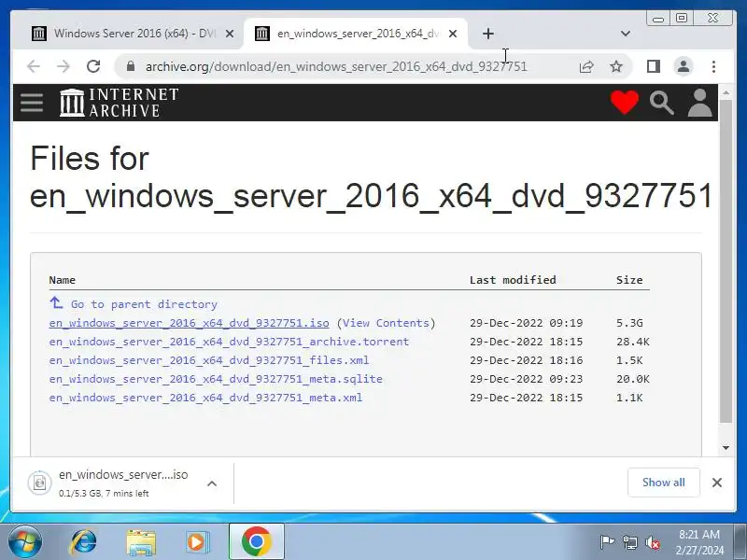Click the Name column header
The height and width of the screenshot is (560, 747).
point(62,280)
